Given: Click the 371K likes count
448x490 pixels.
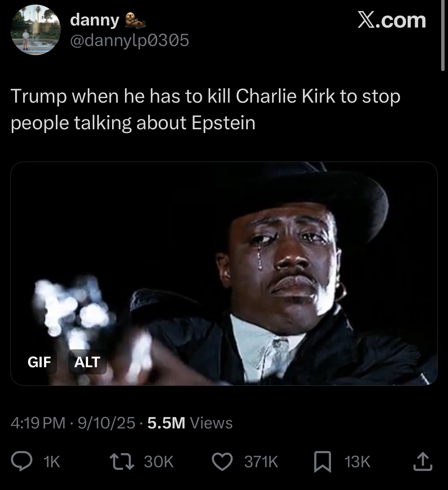Looking at the screenshot, I should point(261,462).
